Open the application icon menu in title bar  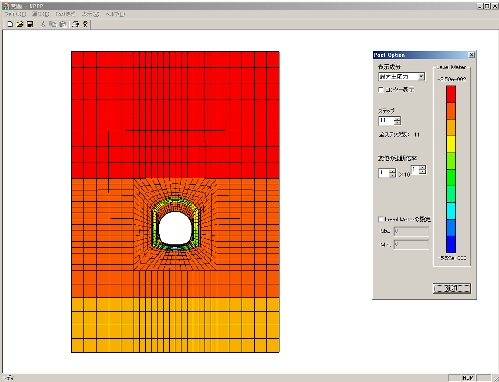6,6
